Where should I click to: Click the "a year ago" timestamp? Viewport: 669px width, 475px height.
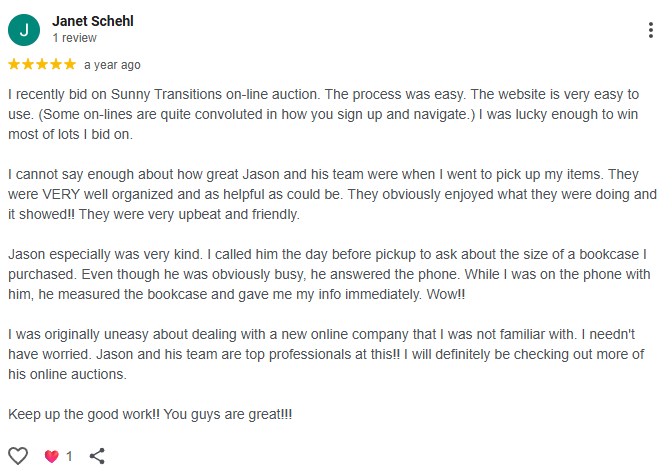pos(112,65)
